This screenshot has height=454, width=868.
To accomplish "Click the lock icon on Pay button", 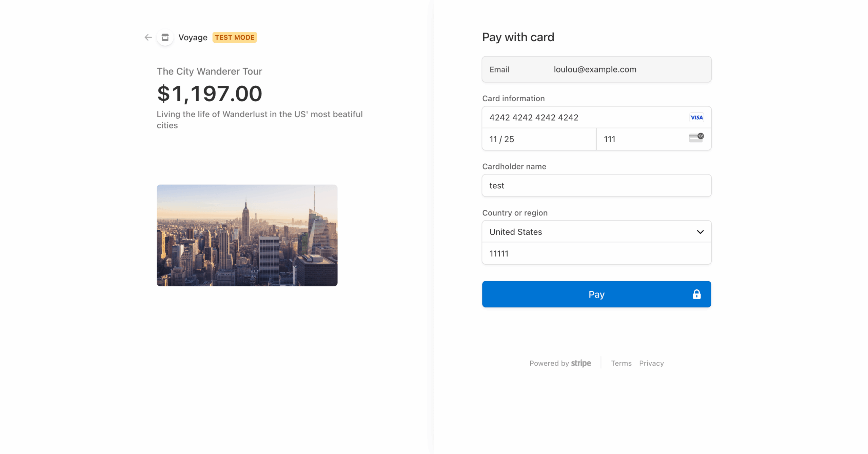I will [696, 294].
